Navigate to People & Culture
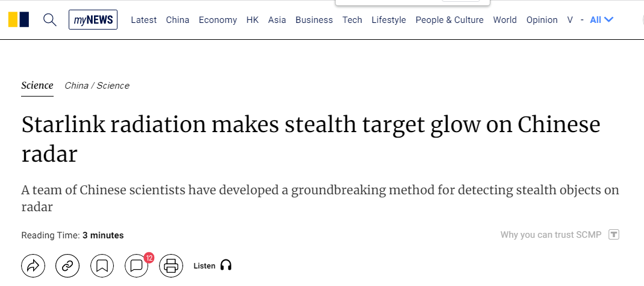This screenshot has width=644, height=286. tap(449, 20)
